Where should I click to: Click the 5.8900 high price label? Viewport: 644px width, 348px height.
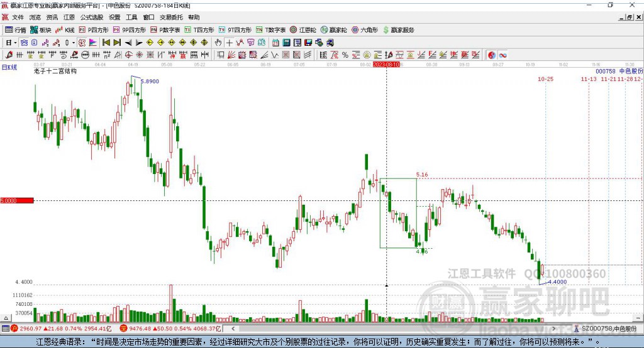(150, 81)
